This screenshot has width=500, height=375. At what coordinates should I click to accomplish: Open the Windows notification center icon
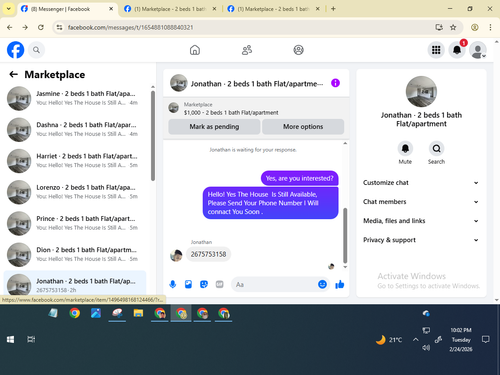point(486,339)
